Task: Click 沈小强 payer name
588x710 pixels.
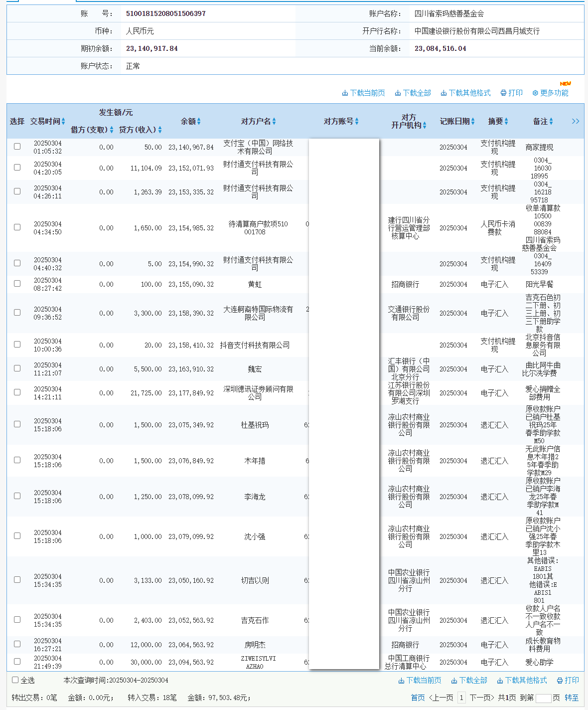Action: [255, 536]
